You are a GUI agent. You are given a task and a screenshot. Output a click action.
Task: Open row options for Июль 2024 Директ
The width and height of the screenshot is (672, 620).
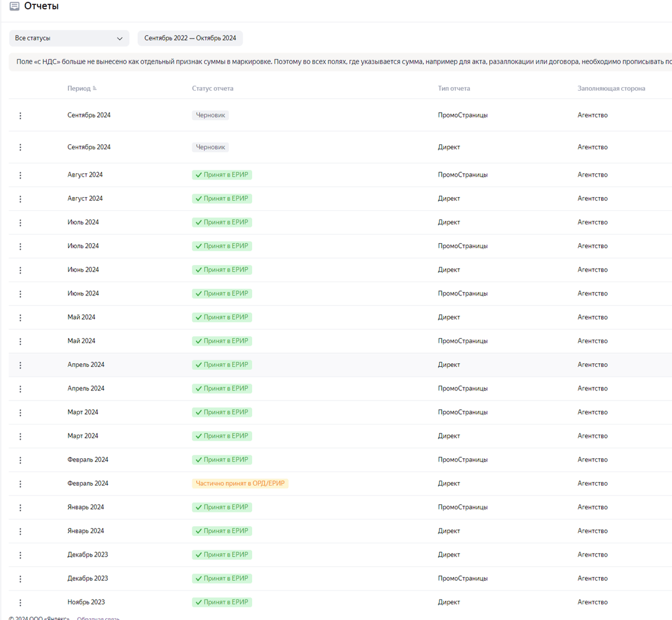20,223
